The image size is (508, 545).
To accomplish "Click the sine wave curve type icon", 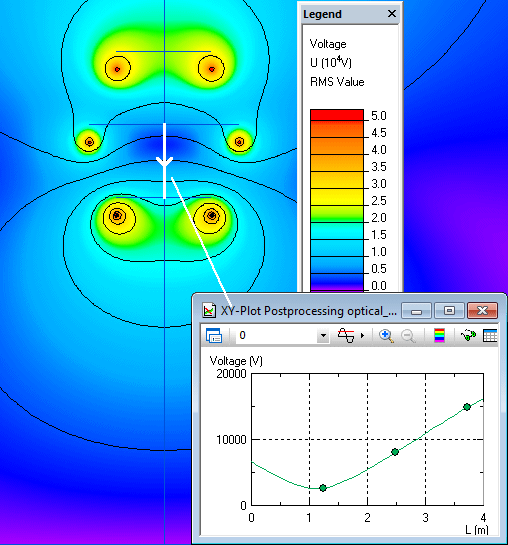I will [346, 335].
